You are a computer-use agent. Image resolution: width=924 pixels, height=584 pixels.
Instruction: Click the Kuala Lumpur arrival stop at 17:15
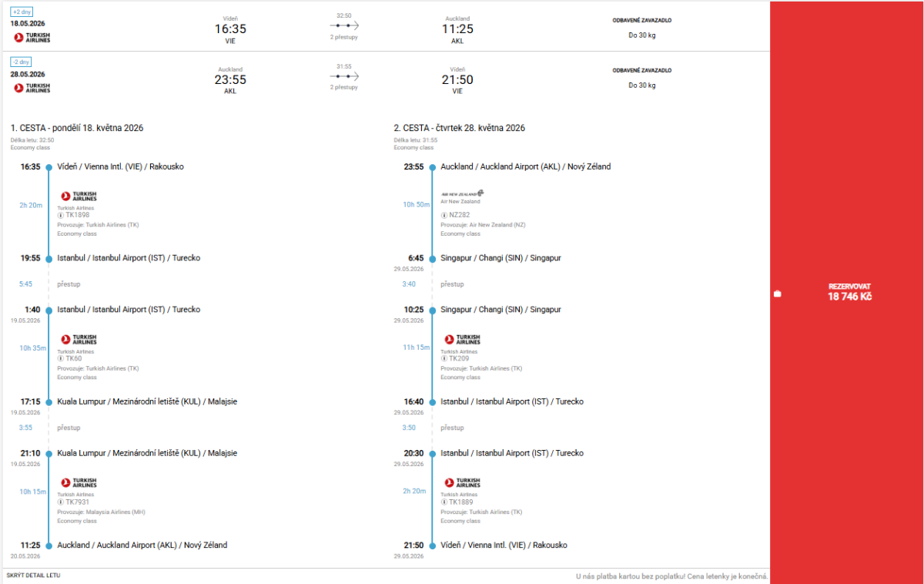point(147,401)
